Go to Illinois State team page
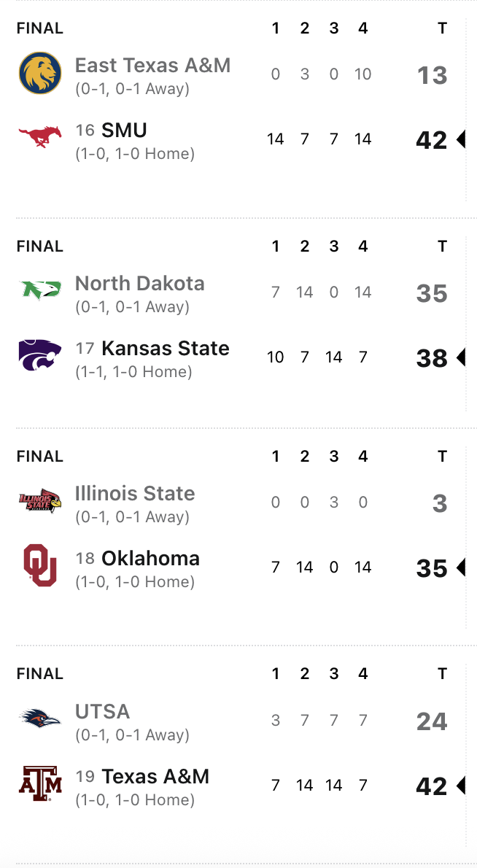 click(135, 494)
